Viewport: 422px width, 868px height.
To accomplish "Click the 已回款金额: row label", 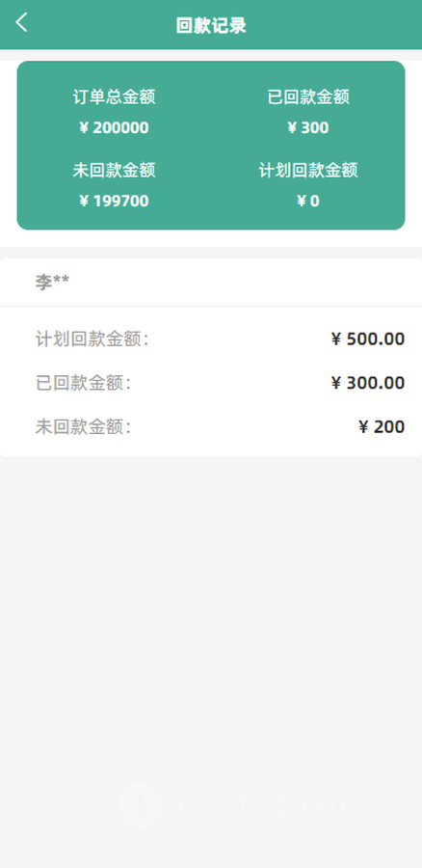I will [x=83, y=383].
